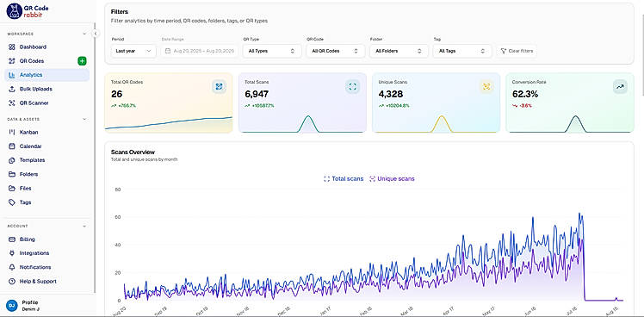Click the Unique Scans 4,328 card
644x317 pixels.
click(437, 103)
